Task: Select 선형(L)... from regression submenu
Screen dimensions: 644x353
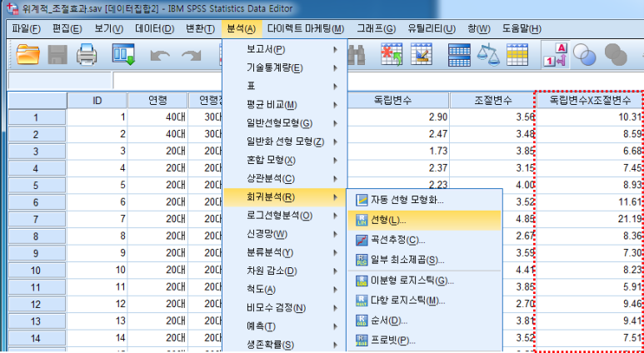Action: (386, 221)
